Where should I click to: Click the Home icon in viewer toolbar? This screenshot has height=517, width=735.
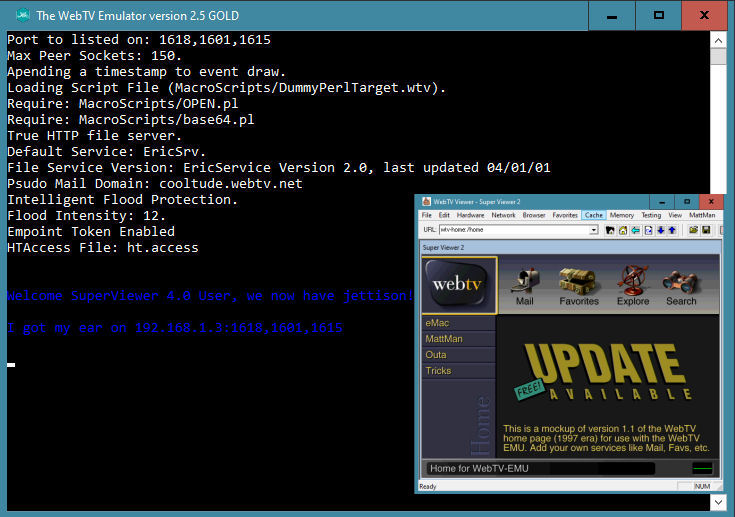623,230
